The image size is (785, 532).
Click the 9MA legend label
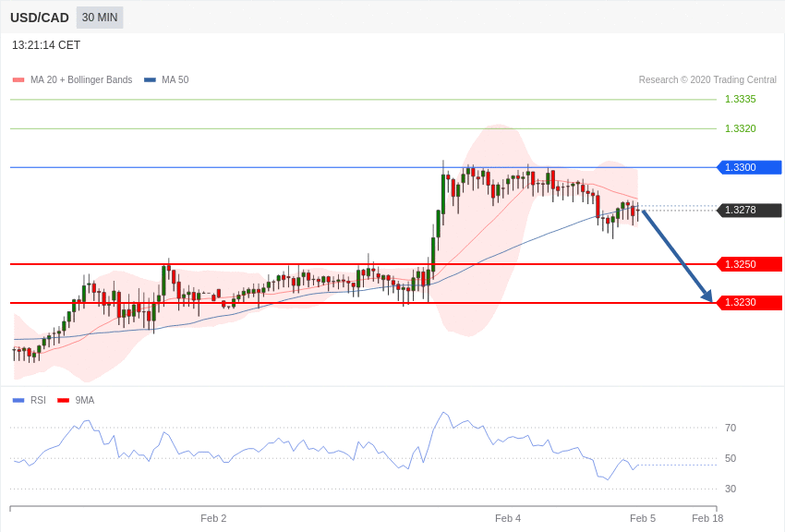pyautogui.click(x=85, y=400)
